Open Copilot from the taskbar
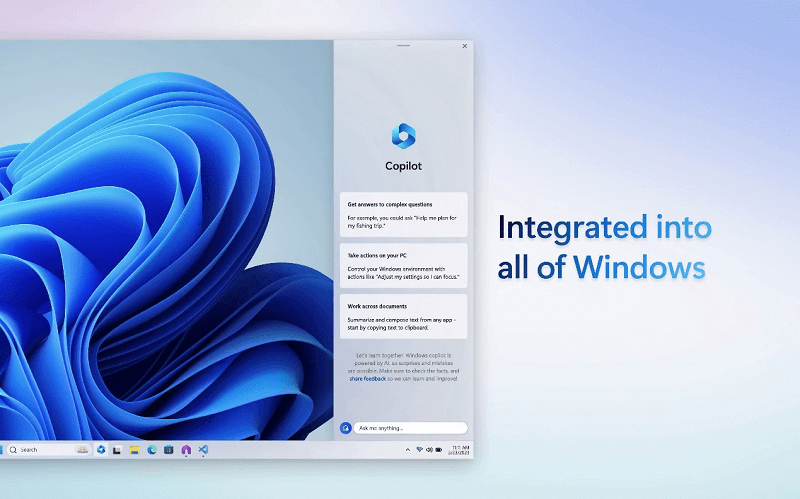800x499 pixels. pos(101,450)
